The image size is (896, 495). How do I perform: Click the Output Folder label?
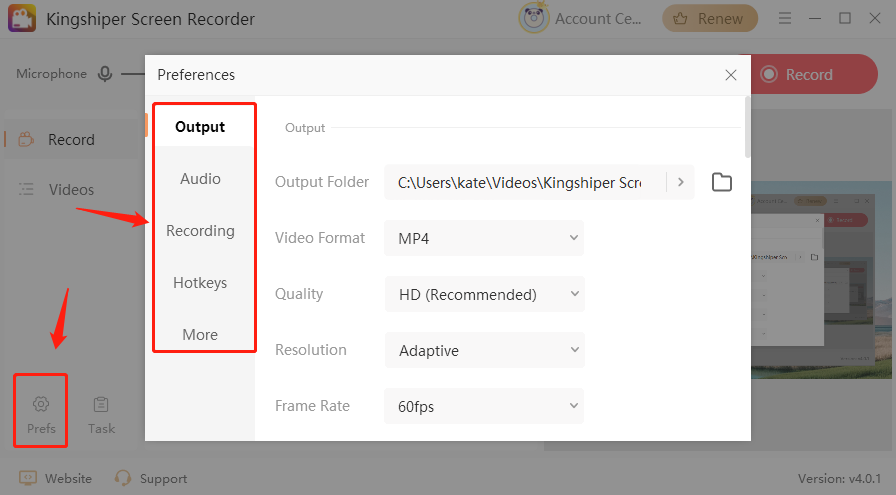coord(322,182)
